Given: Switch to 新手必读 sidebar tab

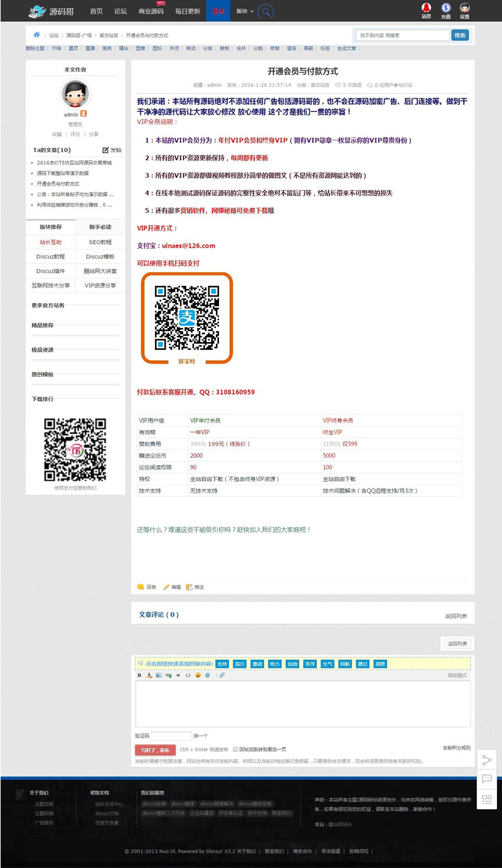Looking at the screenshot, I should tap(100, 226).
